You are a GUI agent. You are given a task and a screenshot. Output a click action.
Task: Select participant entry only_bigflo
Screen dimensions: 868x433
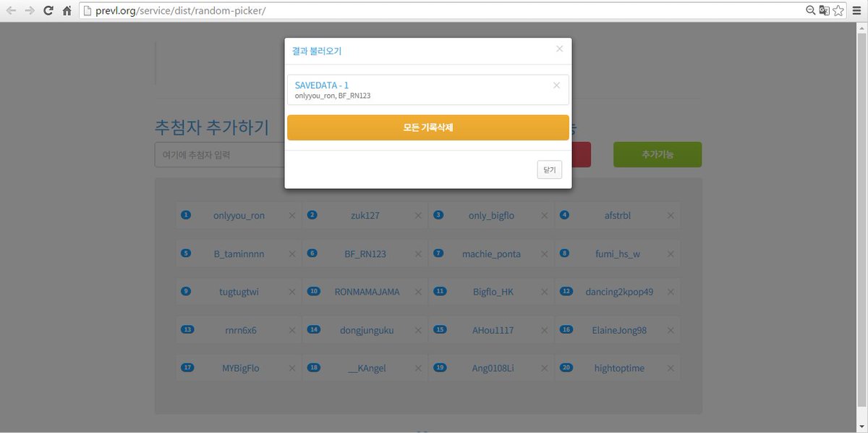[491, 215]
